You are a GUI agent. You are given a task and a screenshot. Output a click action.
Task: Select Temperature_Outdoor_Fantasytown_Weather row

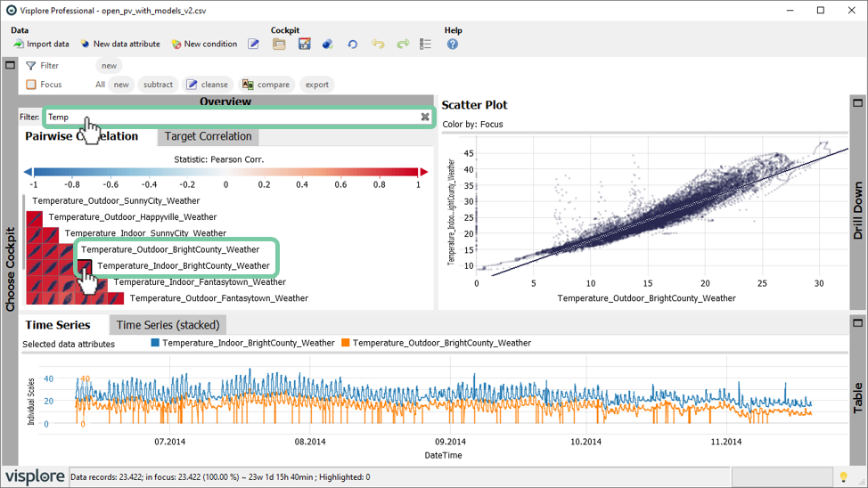pyautogui.click(x=218, y=298)
